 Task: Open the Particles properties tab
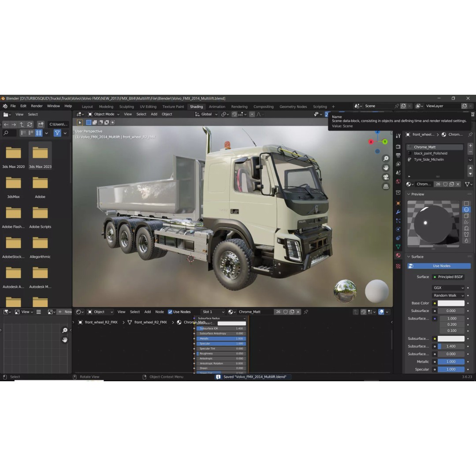pyautogui.click(x=398, y=221)
